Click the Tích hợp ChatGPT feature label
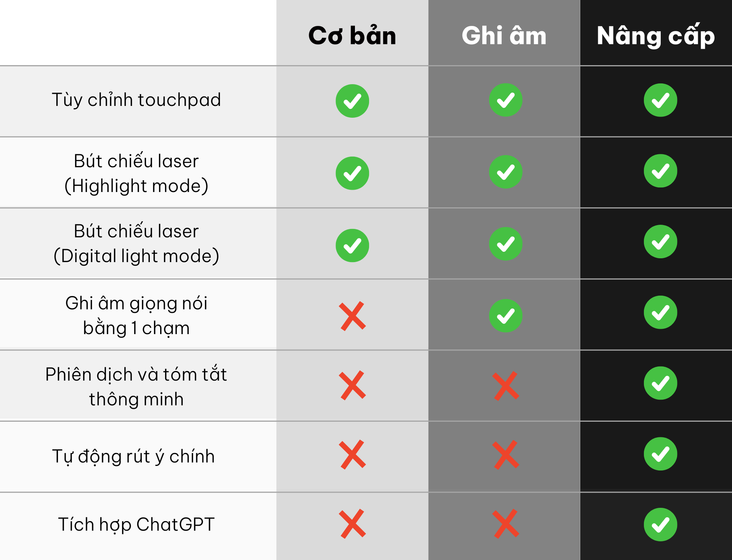This screenshot has width=732, height=560. [x=136, y=525]
